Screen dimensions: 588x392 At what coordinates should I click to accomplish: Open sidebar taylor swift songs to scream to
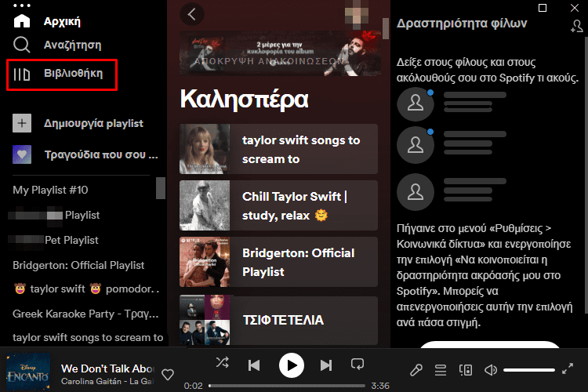pos(88,338)
